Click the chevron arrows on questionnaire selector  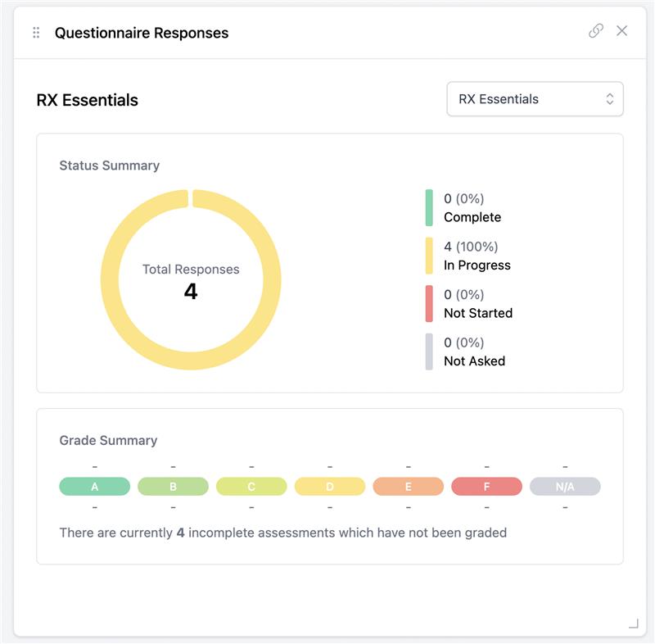(609, 99)
